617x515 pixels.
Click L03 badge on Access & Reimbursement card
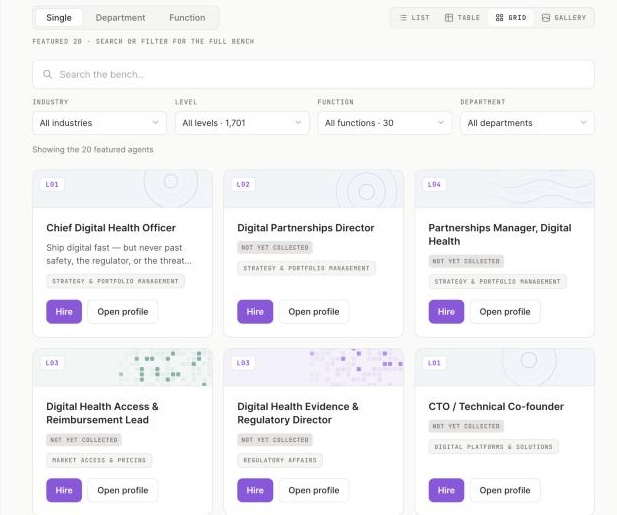[52, 363]
